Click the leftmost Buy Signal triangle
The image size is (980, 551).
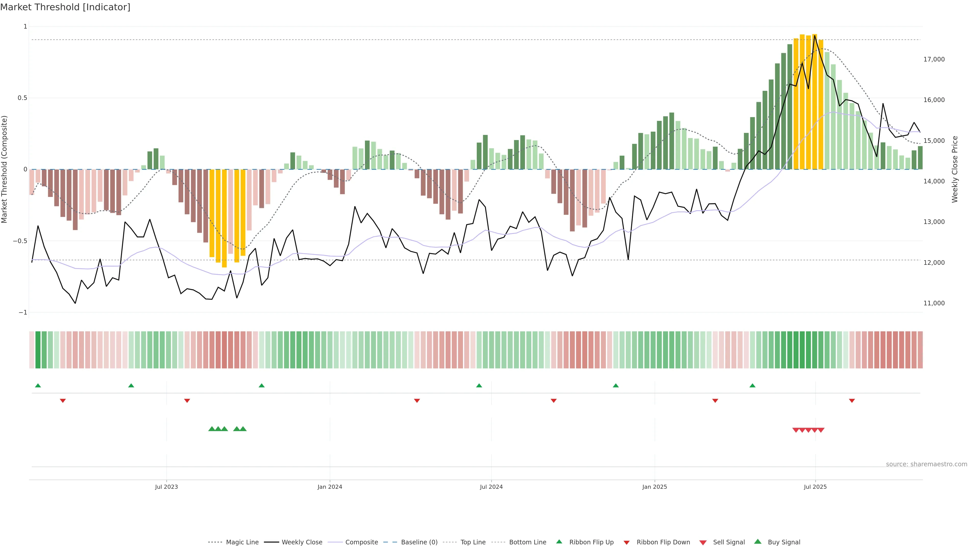click(x=212, y=429)
